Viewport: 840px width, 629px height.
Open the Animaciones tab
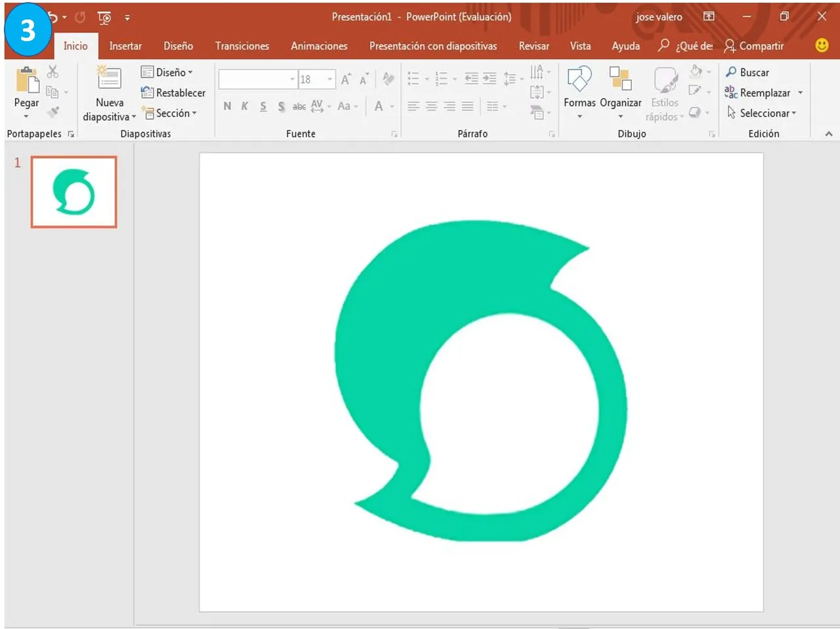319,46
